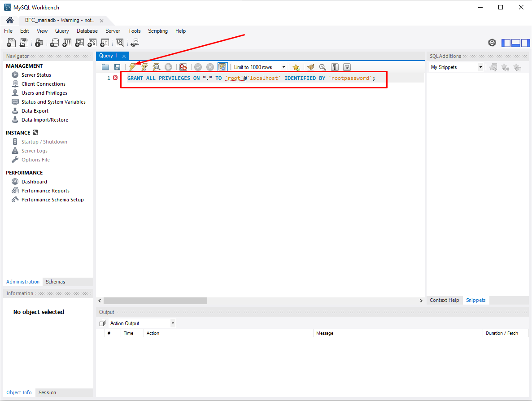
Task: Toggle word wrapping in the editor
Action: [347, 67]
